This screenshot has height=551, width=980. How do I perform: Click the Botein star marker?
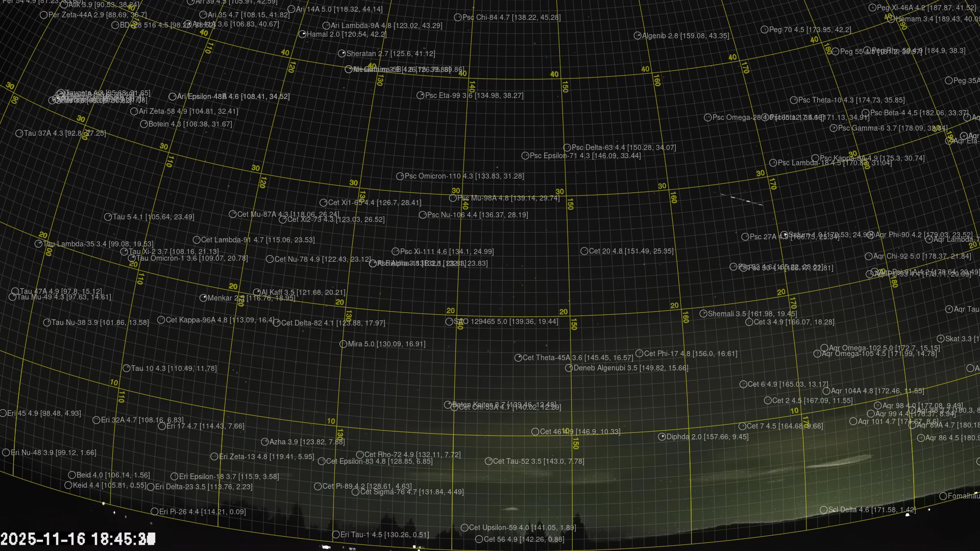pyautogui.click(x=144, y=124)
